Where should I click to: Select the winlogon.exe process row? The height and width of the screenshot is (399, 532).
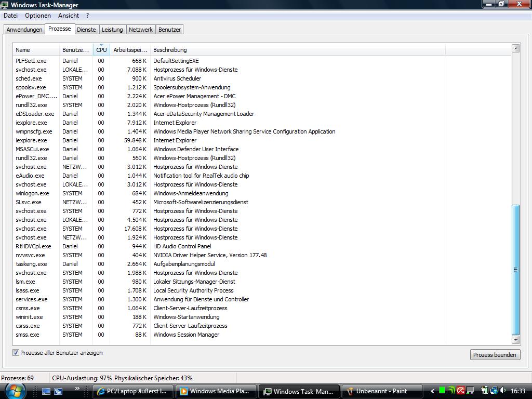229,193
